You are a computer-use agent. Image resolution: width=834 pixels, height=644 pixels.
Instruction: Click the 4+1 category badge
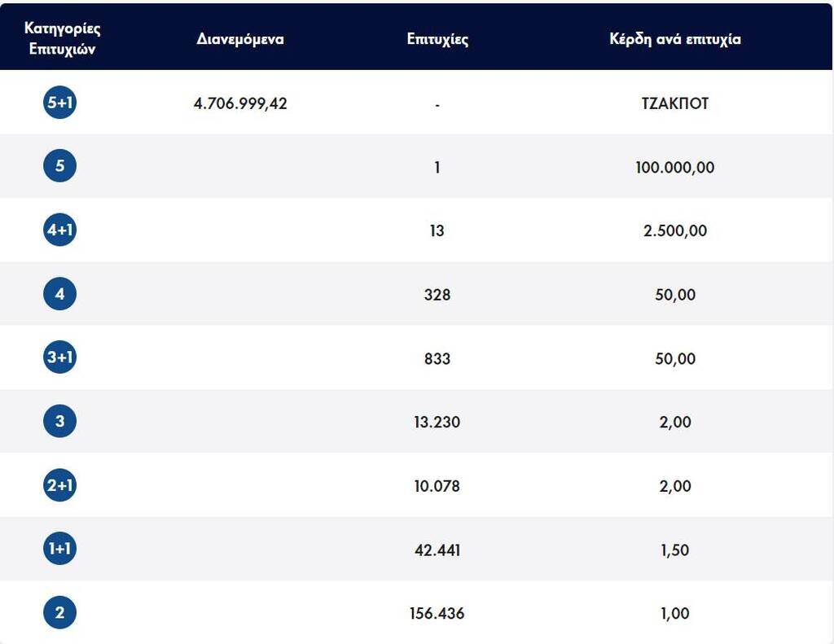(x=60, y=230)
